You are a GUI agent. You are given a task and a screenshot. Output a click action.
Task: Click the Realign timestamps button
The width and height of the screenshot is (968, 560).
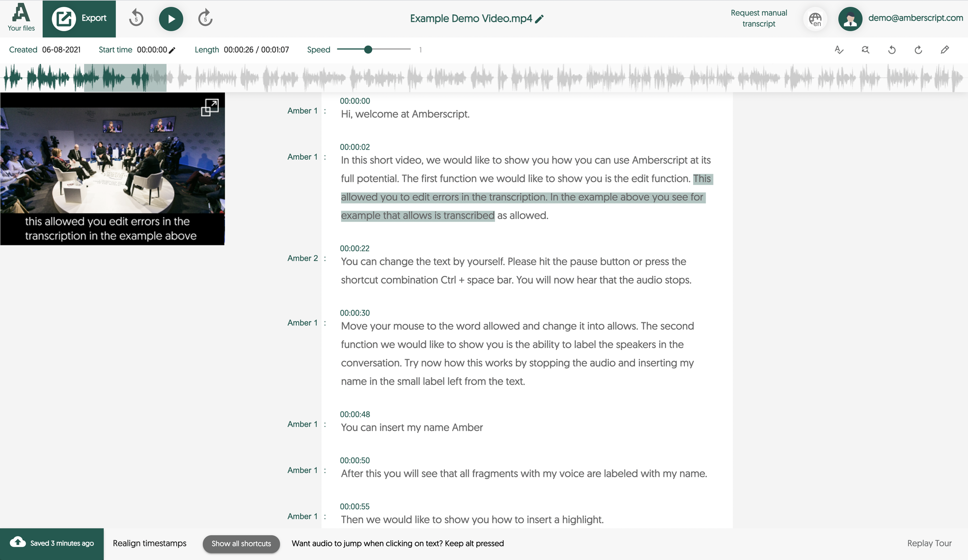pos(150,543)
